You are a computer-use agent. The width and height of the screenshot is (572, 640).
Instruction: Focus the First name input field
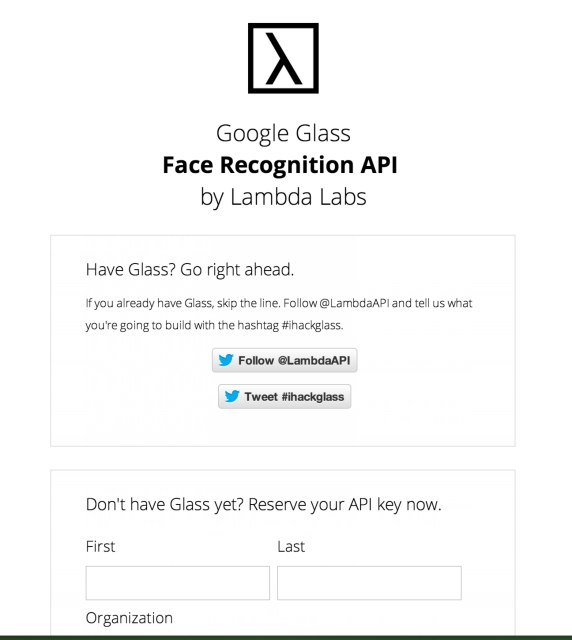(x=178, y=583)
